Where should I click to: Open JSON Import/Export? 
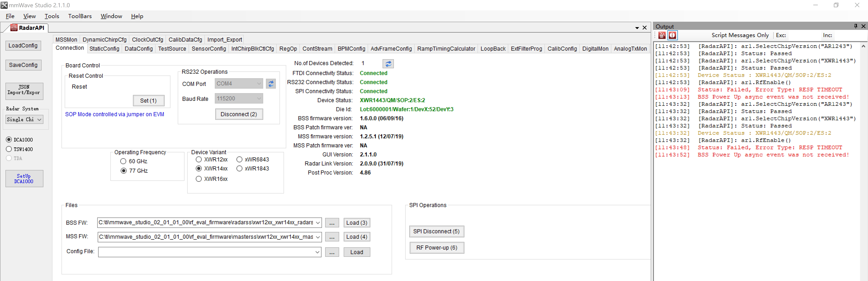pos(24,91)
